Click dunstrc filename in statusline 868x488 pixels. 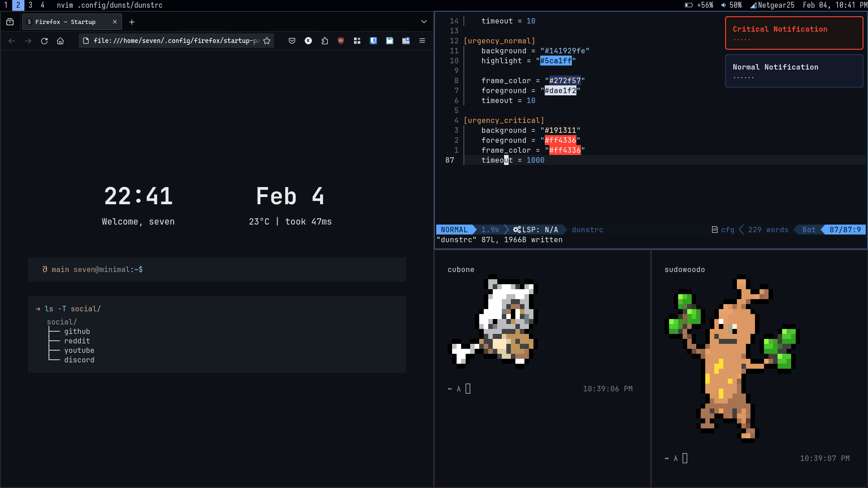[588, 230]
